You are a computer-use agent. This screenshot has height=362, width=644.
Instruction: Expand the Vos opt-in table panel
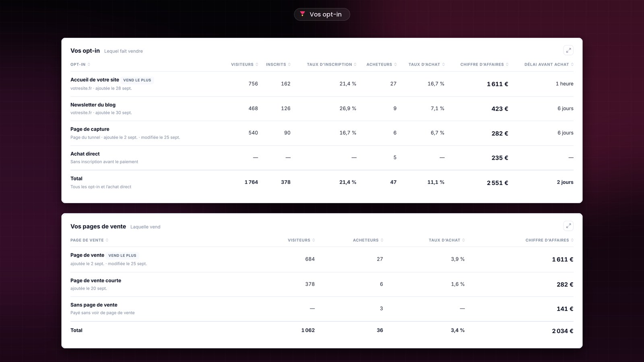[568, 50]
